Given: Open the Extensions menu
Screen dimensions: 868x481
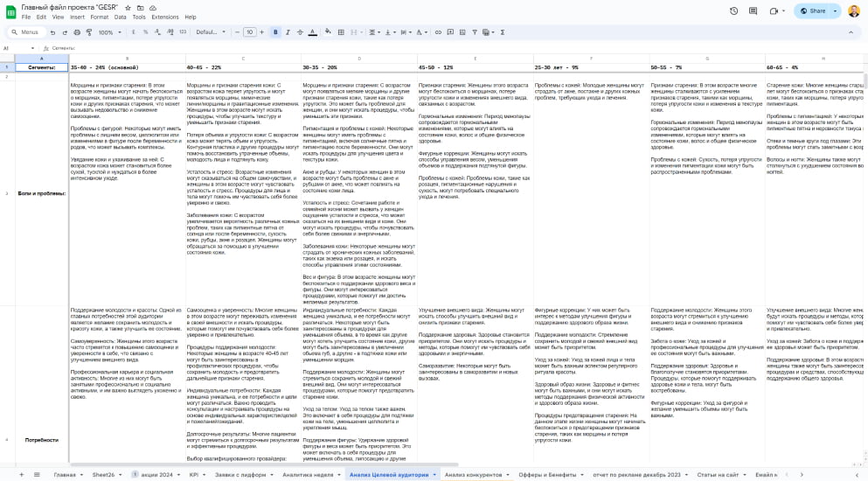Looking at the screenshot, I should 165,17.
